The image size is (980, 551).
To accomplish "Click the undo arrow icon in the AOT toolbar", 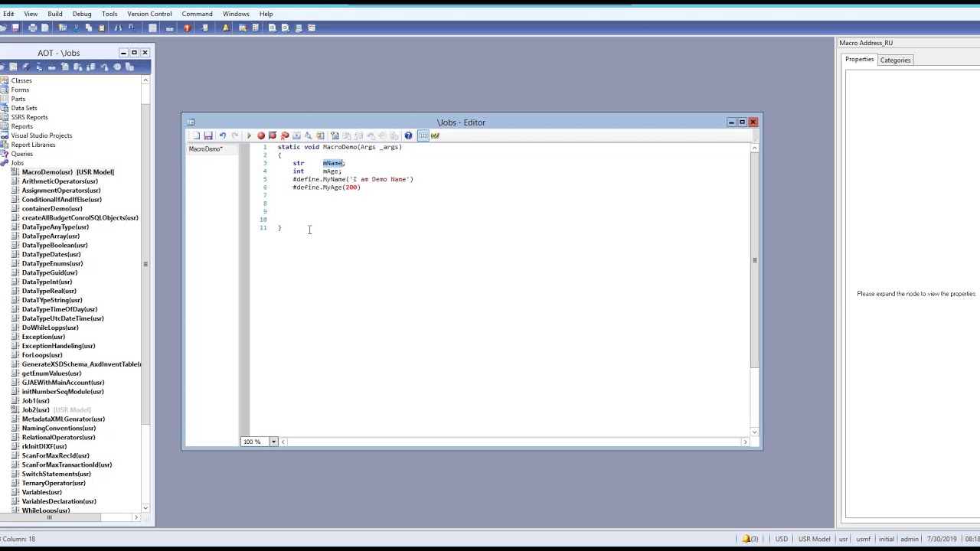I will click(104, 67).
